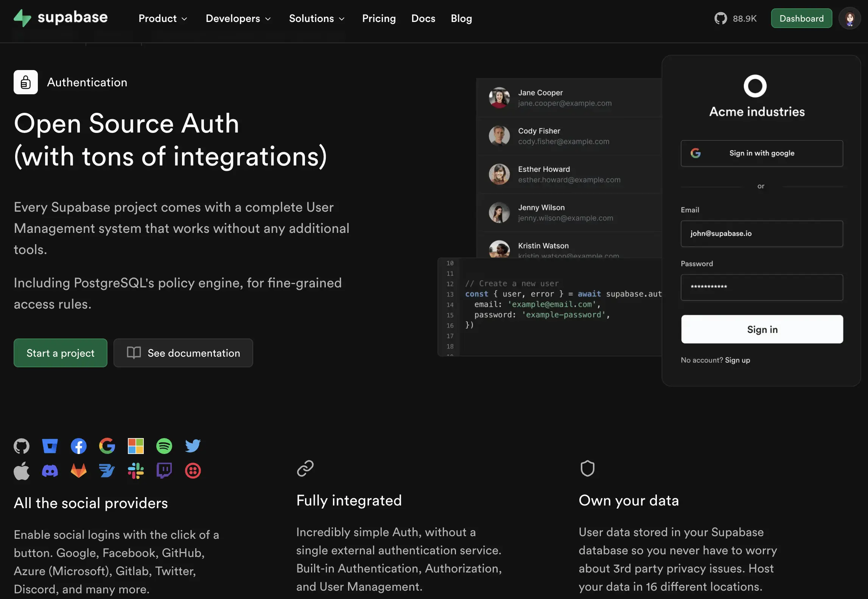Select the Twitch social provider icon
The image size is (868, 599).
coord(164,471)
